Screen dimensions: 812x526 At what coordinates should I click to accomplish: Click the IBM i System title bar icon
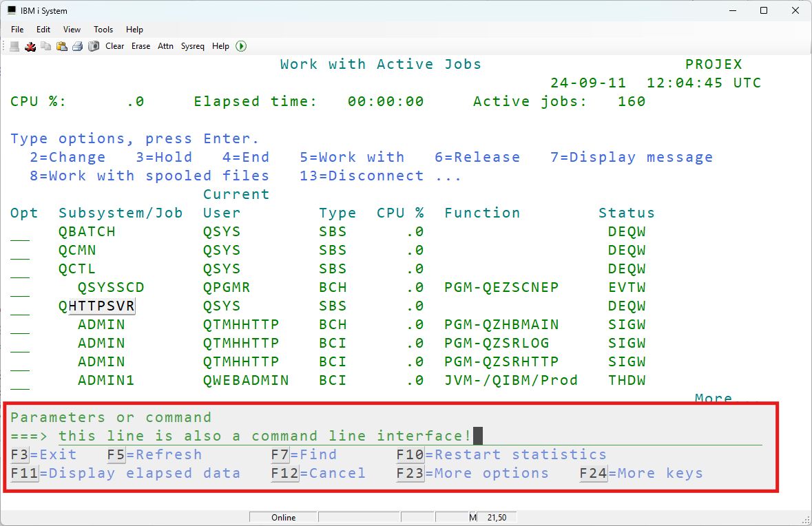12,10
